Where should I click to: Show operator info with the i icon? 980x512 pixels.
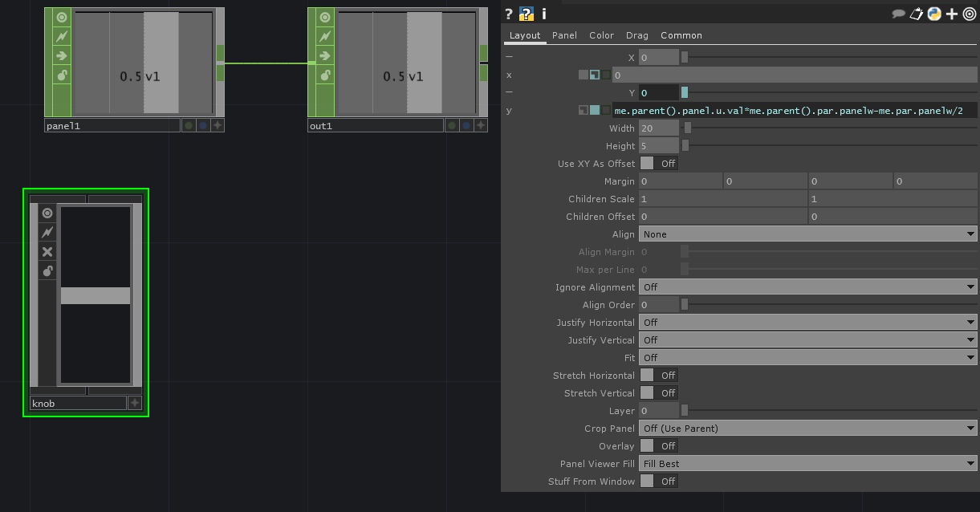(544, 14)
